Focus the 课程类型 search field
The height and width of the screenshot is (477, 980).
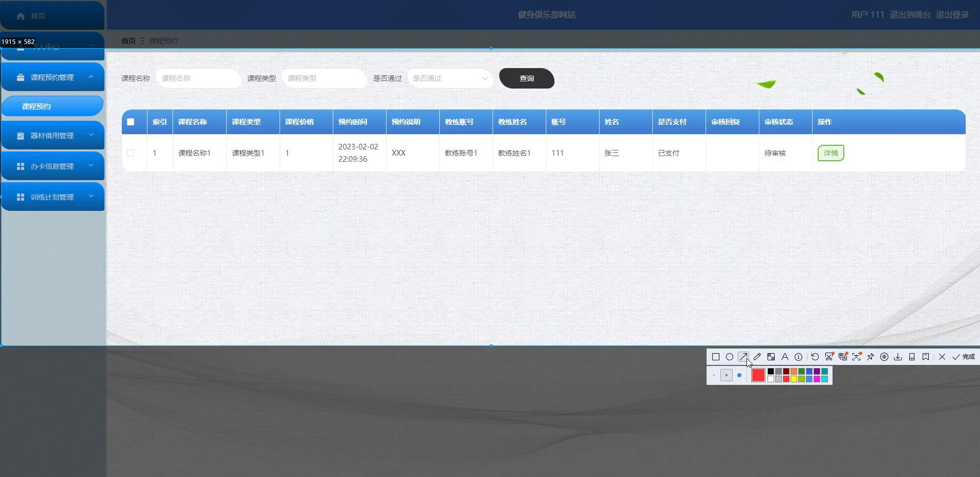pos(325,78)
